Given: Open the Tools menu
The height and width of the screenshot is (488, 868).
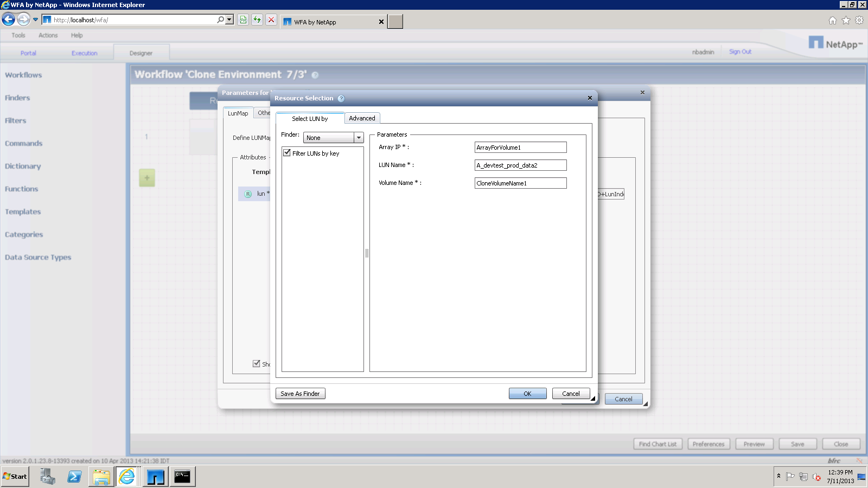Looking at the screenshot, I should (18, 35).
